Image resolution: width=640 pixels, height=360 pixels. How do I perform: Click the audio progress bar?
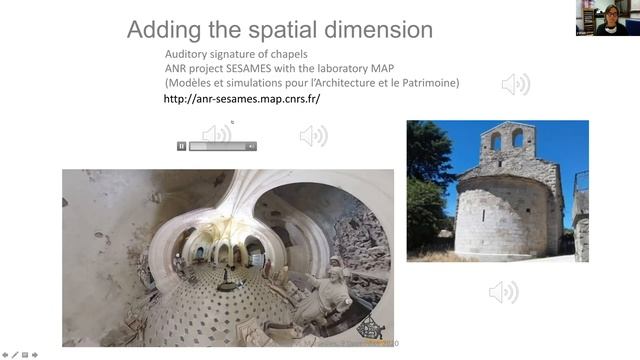[x=218, y=146]
